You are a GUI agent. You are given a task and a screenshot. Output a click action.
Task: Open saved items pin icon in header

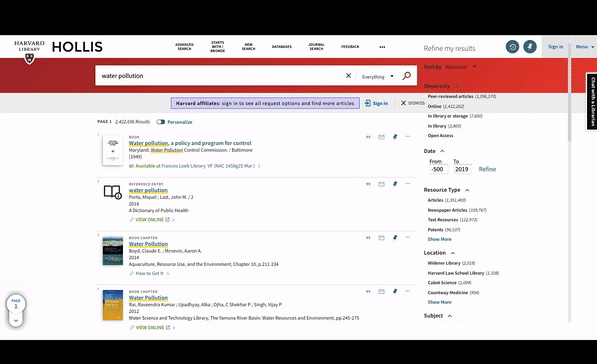click(x=530, y=47)
